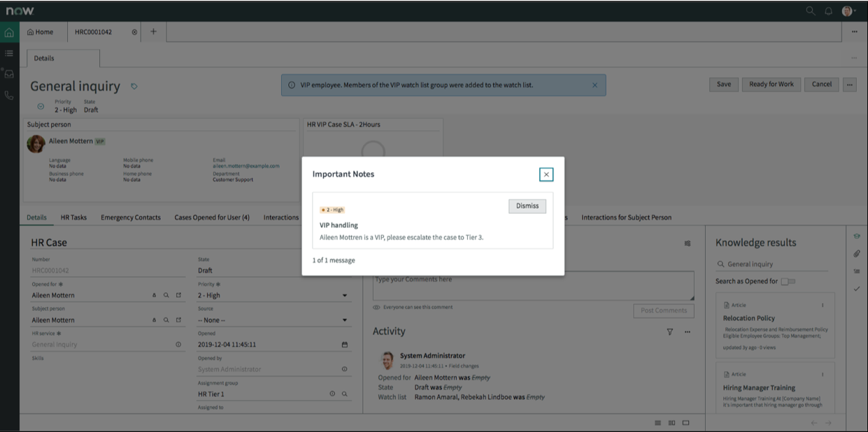Screen dimensions: 868x432
Task: Open the user profile avatar menu
Action: pos(848,11)
